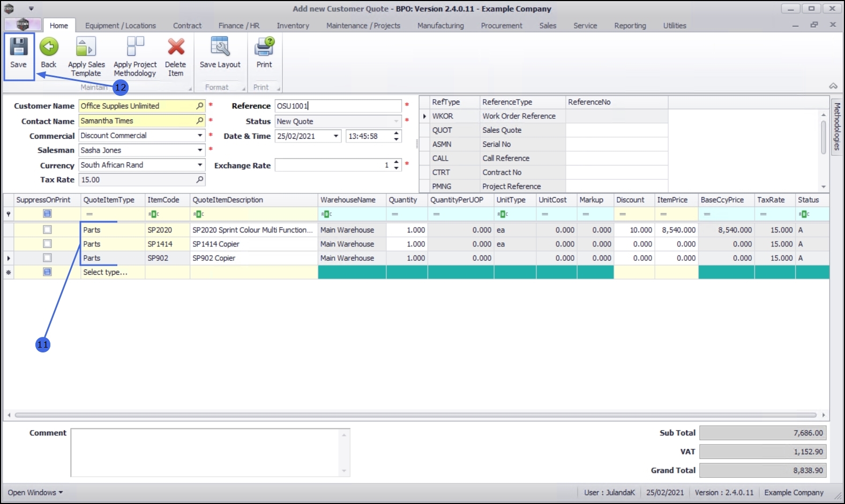The image size is (845, 504).
Task: Open the Maintenance / Projects tab
Action: tap(363, 26)
